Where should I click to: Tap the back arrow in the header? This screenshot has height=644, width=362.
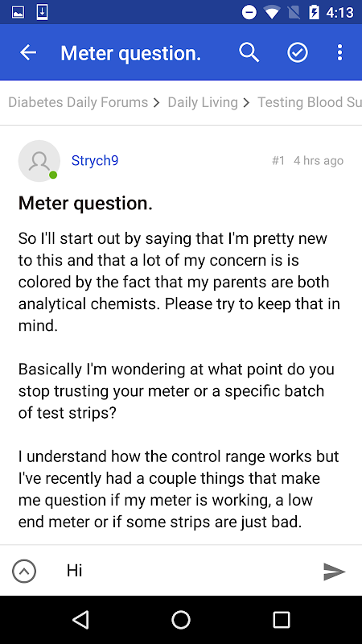(x=28, y=52)
